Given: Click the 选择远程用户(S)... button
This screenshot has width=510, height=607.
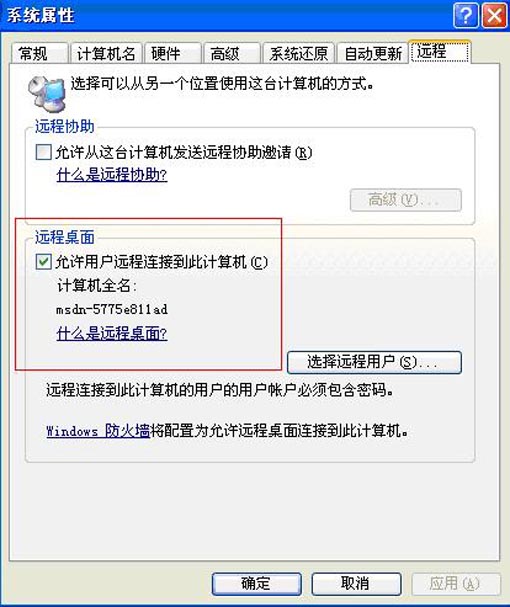Looking at the screenshot, I should coord(374,362).
